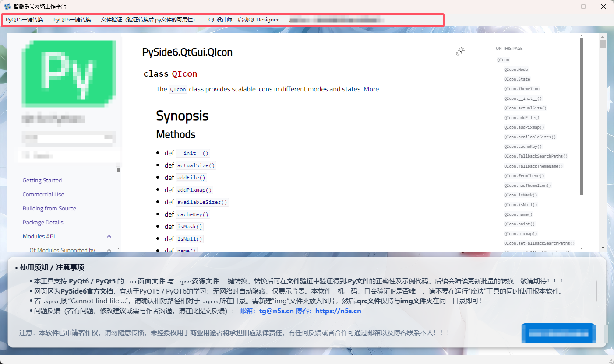The width and height of the screenshot is (614, 364).
Task: Run the PyQT6一键转换 conversion tool
Action: click(71, 19)
